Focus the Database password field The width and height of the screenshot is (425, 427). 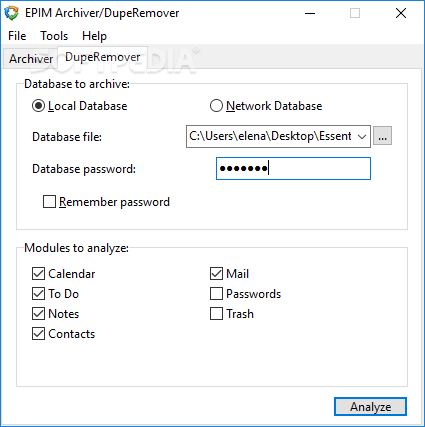(293, 169)
